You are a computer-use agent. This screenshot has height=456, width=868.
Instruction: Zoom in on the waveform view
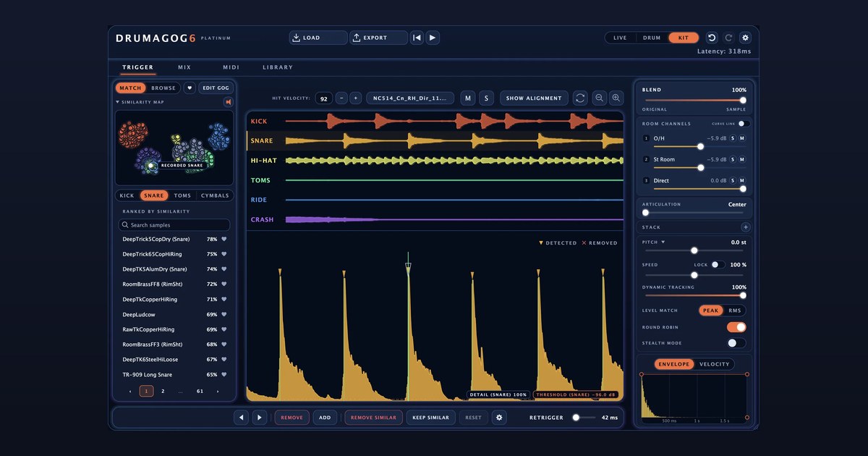click(616, 98)
